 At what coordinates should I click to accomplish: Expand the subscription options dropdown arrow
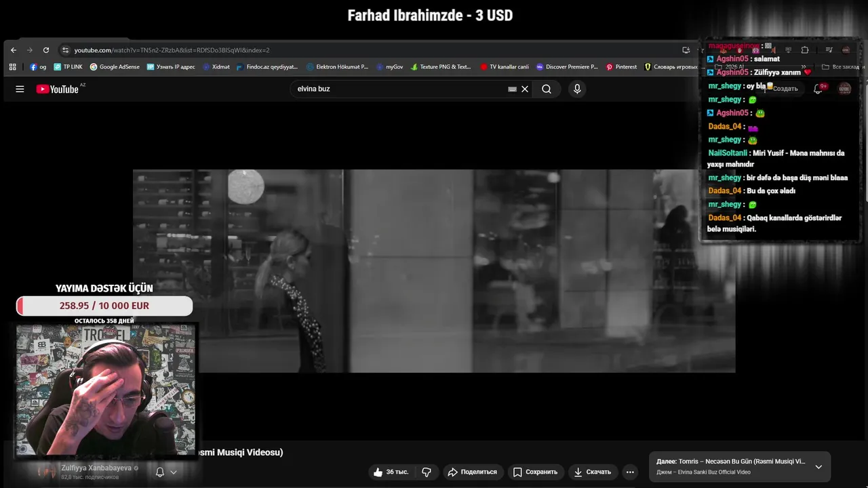tap(174, 472)
